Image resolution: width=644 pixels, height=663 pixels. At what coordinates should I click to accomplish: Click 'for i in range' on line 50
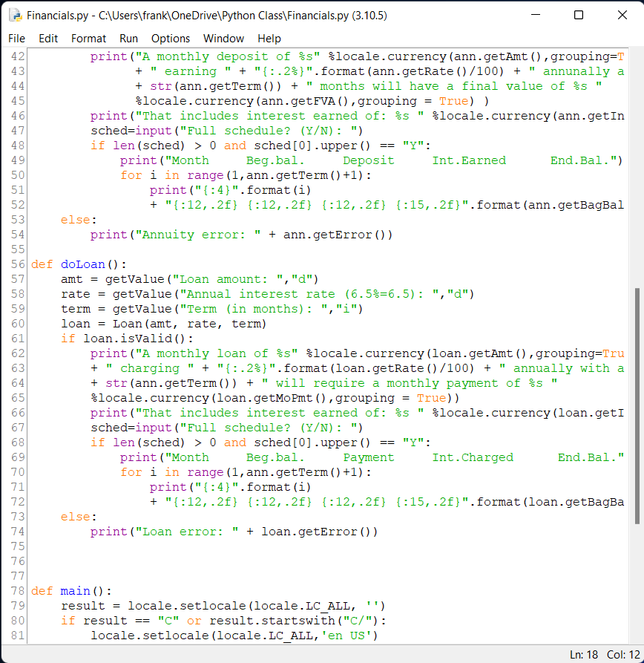pos(171,175)
